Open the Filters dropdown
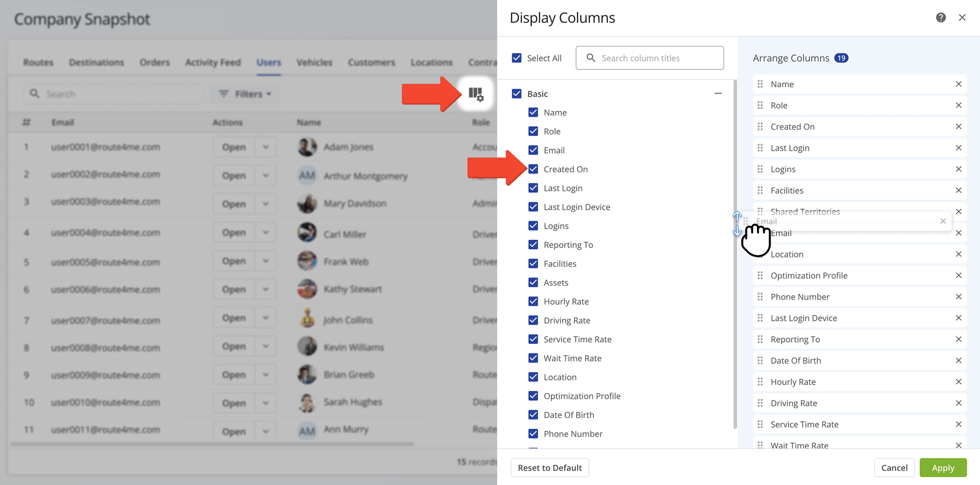980x485 pixels. (245, 94)
